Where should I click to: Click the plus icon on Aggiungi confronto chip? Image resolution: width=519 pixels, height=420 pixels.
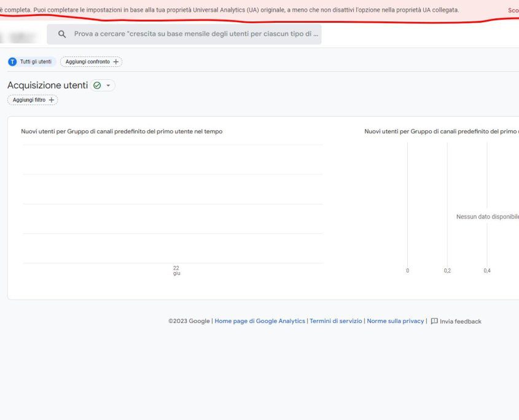(117, 61)
